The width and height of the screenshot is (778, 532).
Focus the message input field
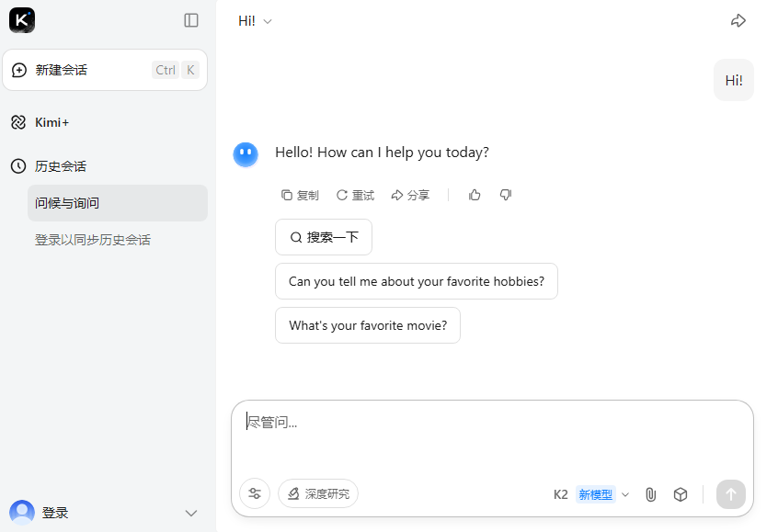(492, 435)
